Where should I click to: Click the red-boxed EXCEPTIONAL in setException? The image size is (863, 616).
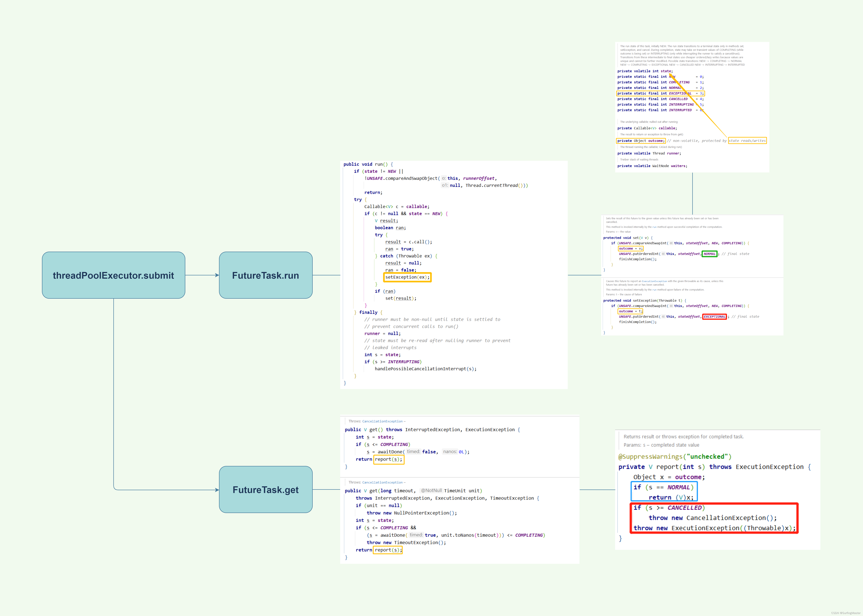(714, 317)
